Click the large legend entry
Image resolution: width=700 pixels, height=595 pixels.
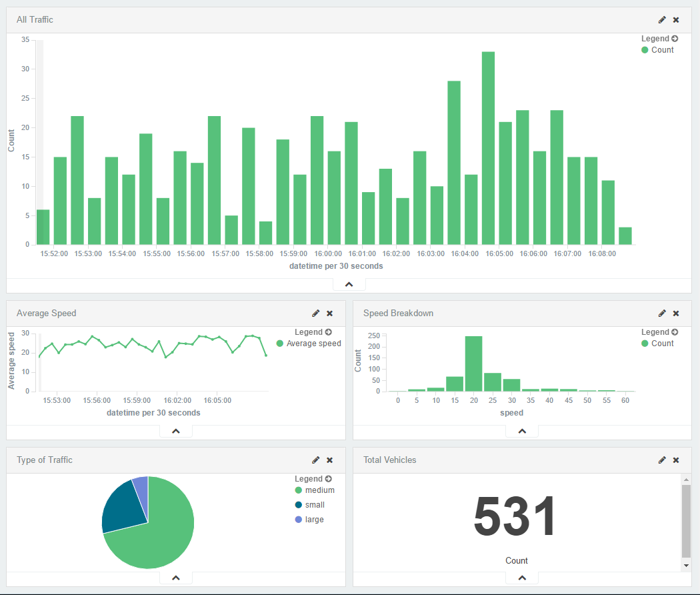point(314,520)
